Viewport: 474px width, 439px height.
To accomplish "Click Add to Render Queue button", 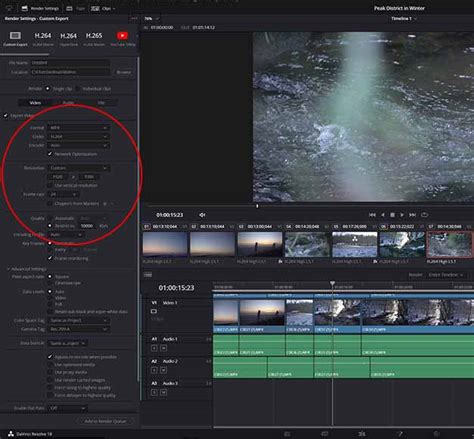I will click(105, 421).
